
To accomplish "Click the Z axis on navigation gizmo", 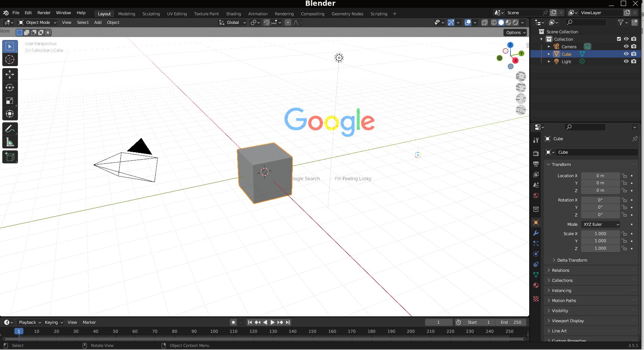I will click(x=510, y=45).
